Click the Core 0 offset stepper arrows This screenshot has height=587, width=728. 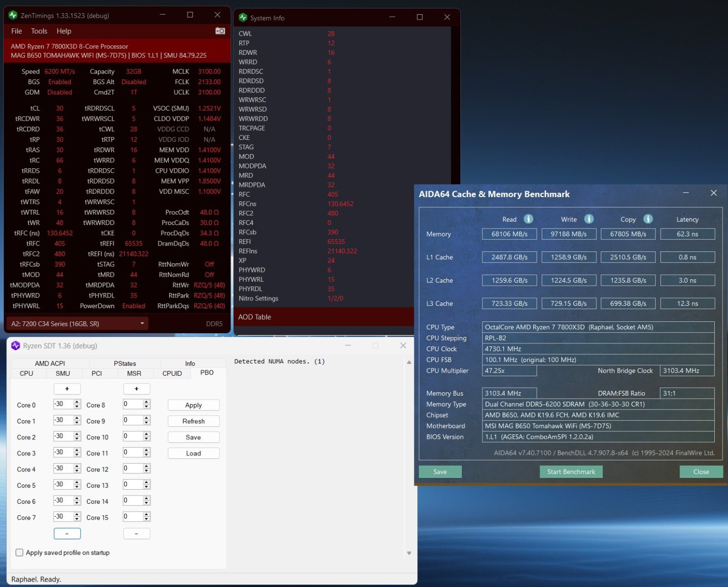(x=77, y=405)
